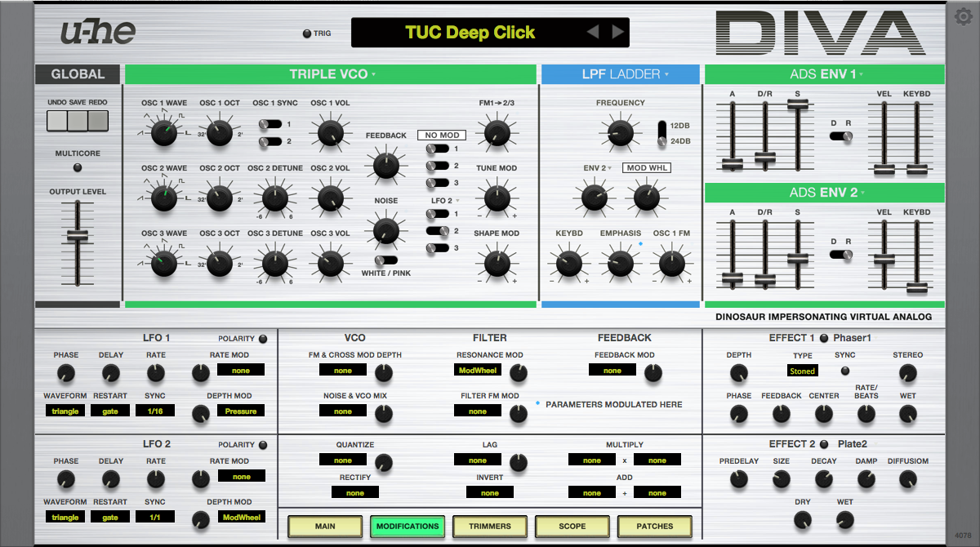Screen dimensions: 980x547
Task: Click the SAVE button
Action: pyautogui.click(x=78, y=121)
